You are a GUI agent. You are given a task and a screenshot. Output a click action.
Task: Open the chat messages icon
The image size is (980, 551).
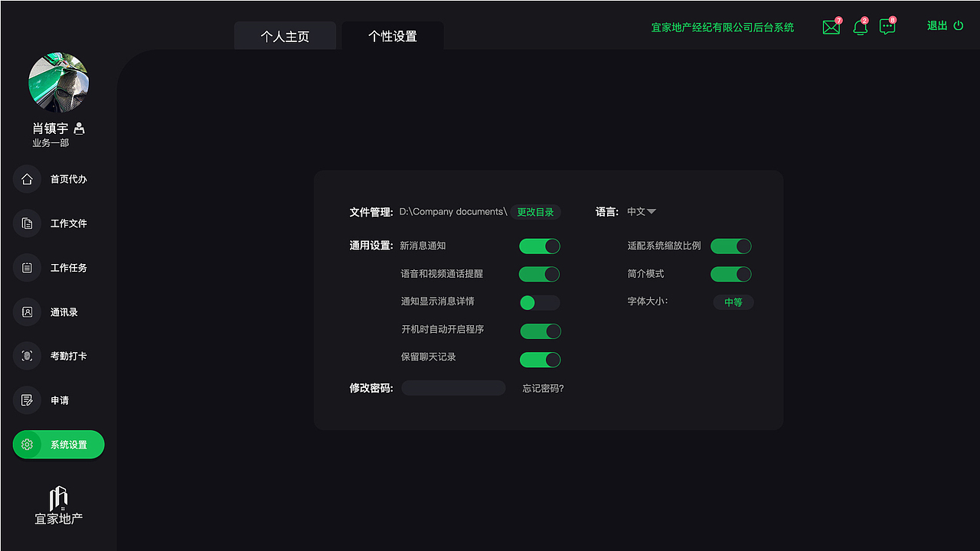click(887, 27)
